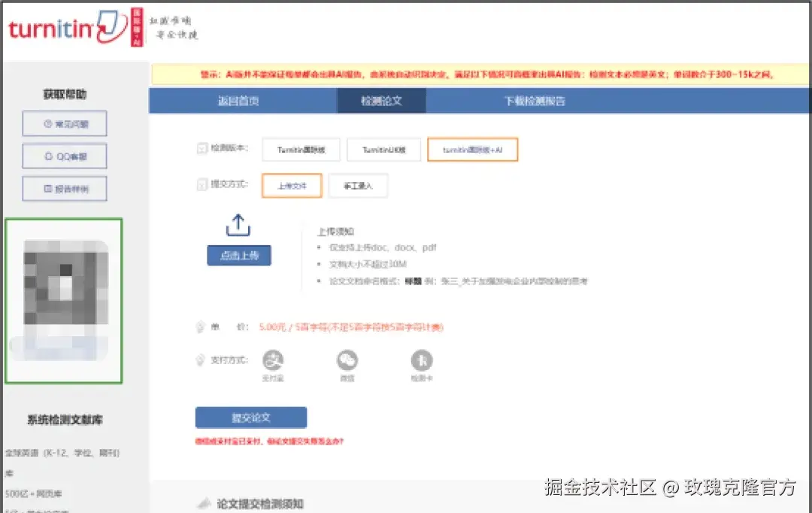Image resolution: width=812 pixels, height=513 pixels.
Task: Click the 上传须知 heading text
Action: tap(335, 231)
